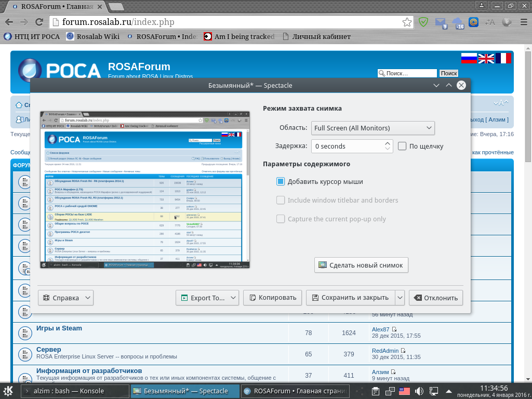Screen dimensions: 532x399
Task: Open the Export To... dropdown
Action: click(x=207, y=298)
